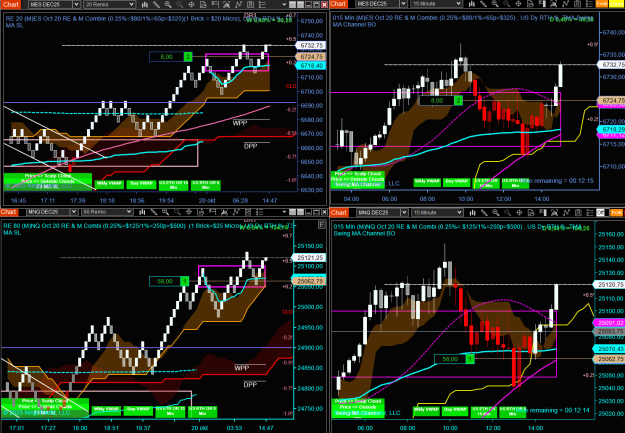Open bar type icon in MNQ 15 Minute chart
The width and height of the screenshot is (625, 433).
click(472, 213)
